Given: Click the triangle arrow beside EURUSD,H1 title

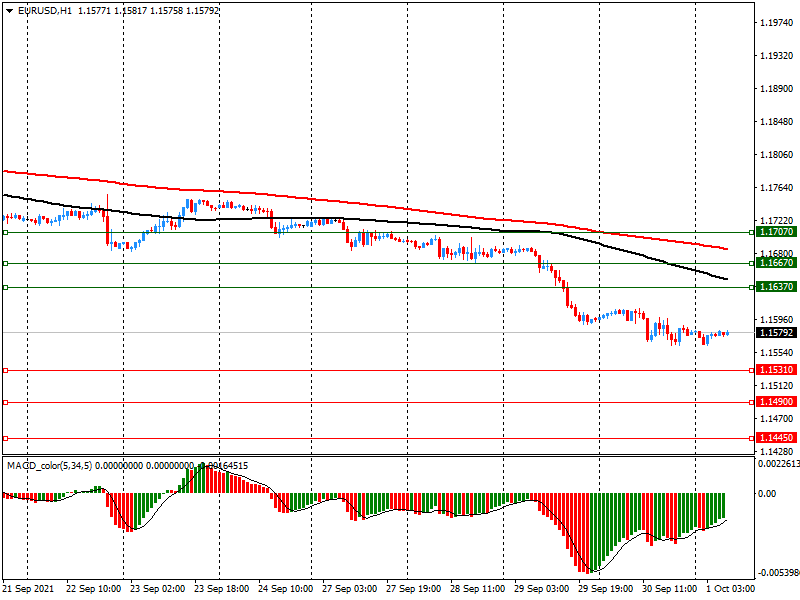Looking at the screenshot, I should [10, 11].
